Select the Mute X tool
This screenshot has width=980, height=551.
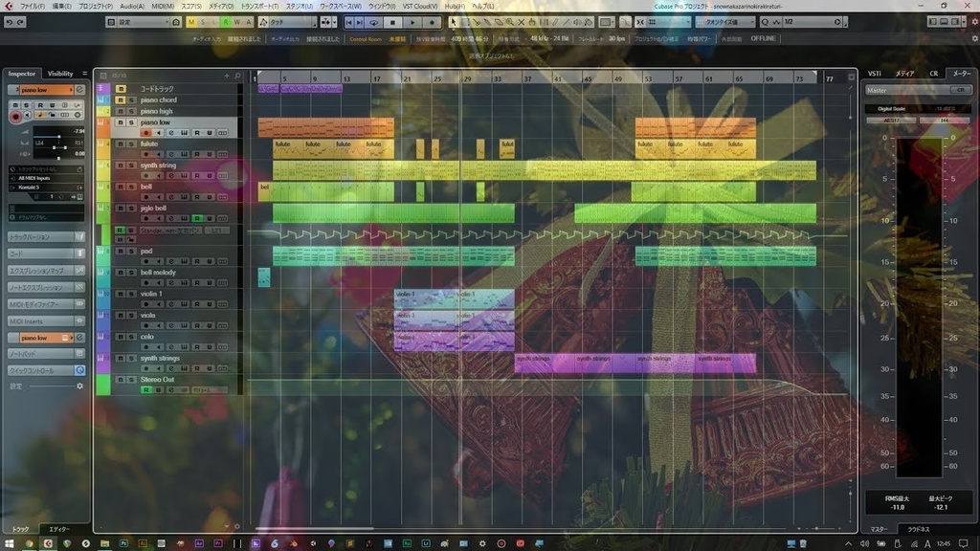coord(522,22)
